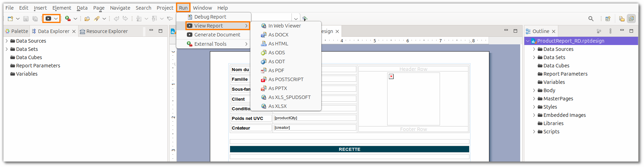Expand MasterPages node in Outline

(x=534, y=98)
